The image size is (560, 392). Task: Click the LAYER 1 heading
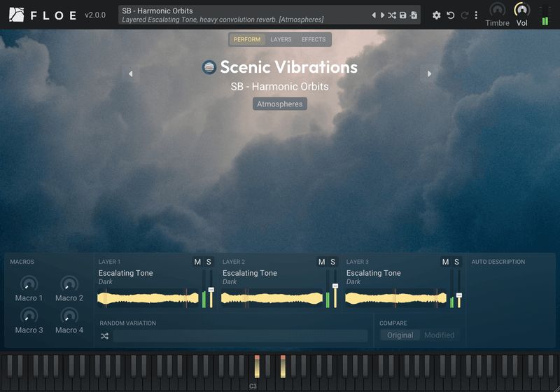pyautogui.click(x=109, y=262)
